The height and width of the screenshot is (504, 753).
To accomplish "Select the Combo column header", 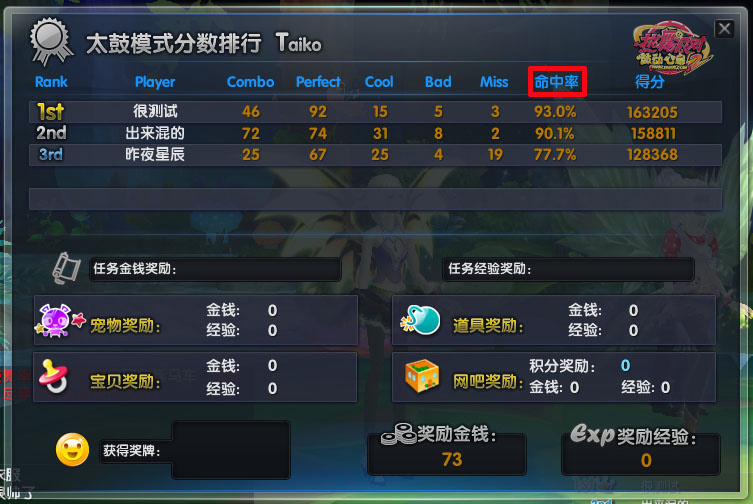I will pyautogui.click(x=250, y=82).
